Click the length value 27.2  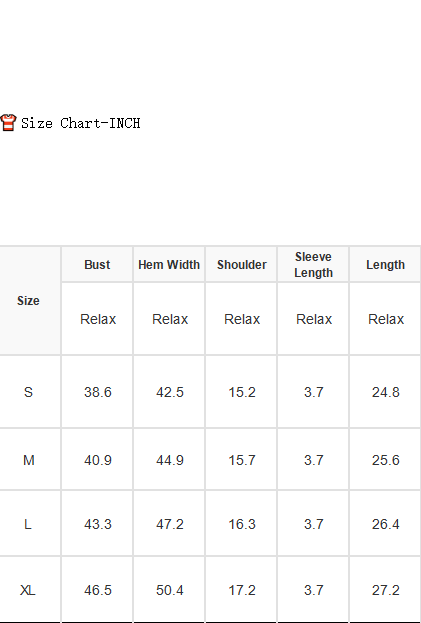pyautogui.click(x=386, y=590)
